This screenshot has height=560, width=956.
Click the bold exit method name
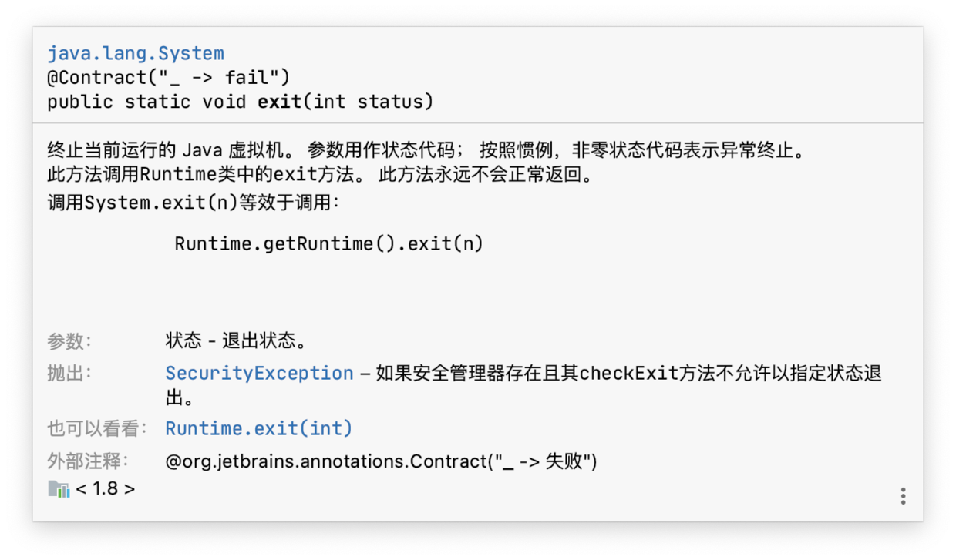(x=279, y=102)
